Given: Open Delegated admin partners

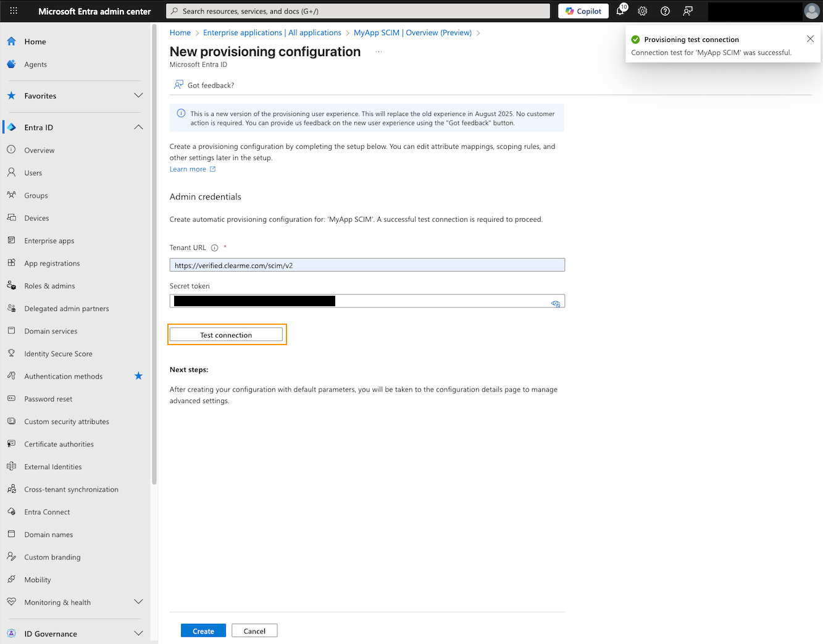Looking at the screenshot, I should point(67,309).
